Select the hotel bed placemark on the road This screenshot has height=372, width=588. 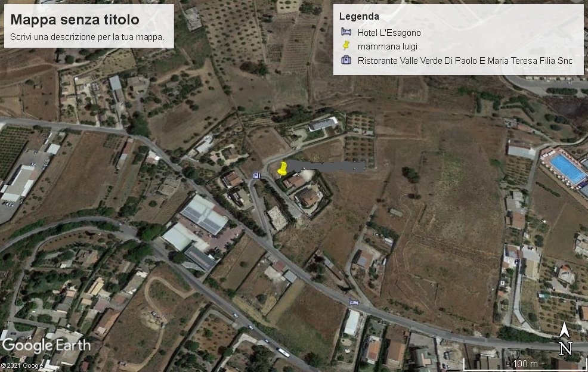(353, 302)
